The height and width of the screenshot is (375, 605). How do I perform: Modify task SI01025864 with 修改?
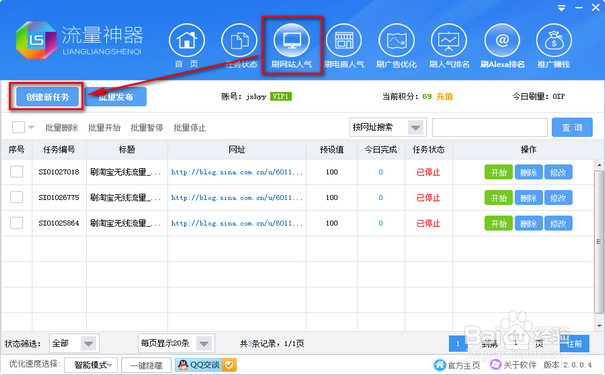(558, 223)
